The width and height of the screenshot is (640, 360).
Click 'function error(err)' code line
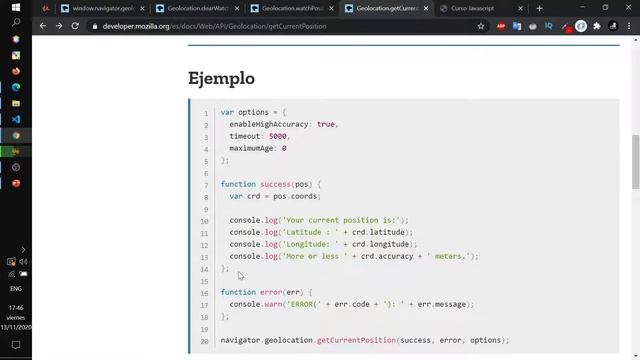coord(267,292)
